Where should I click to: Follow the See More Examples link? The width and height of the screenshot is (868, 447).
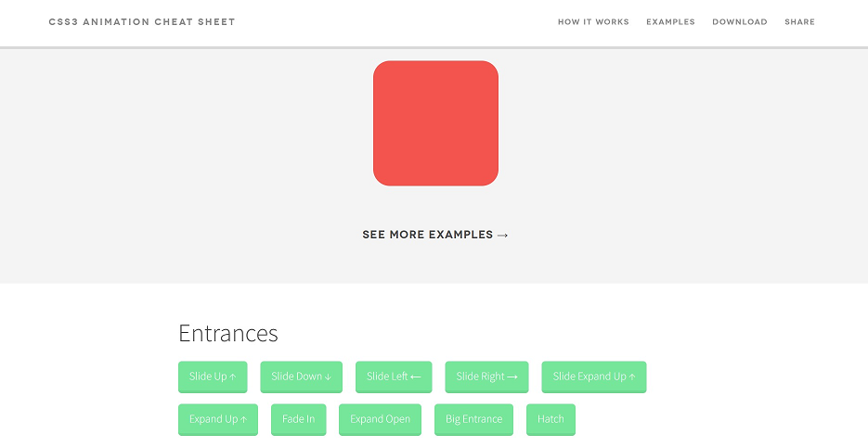tap(435, 235)
